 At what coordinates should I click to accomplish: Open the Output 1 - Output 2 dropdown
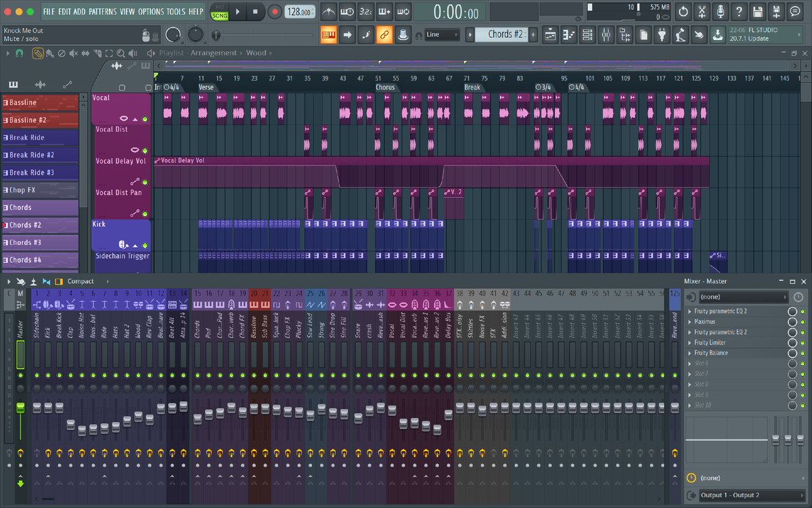[751, 495]
